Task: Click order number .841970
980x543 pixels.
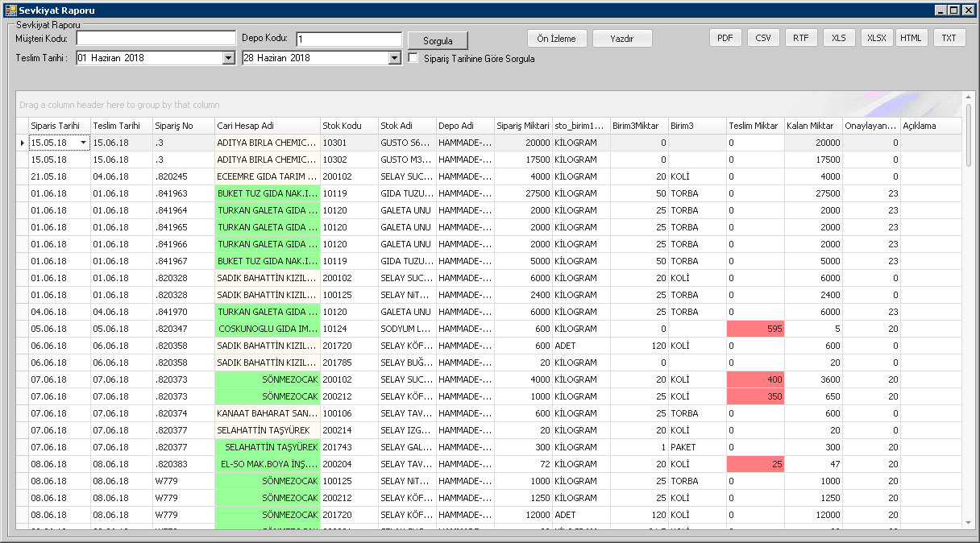Action: tap(183, 312)
